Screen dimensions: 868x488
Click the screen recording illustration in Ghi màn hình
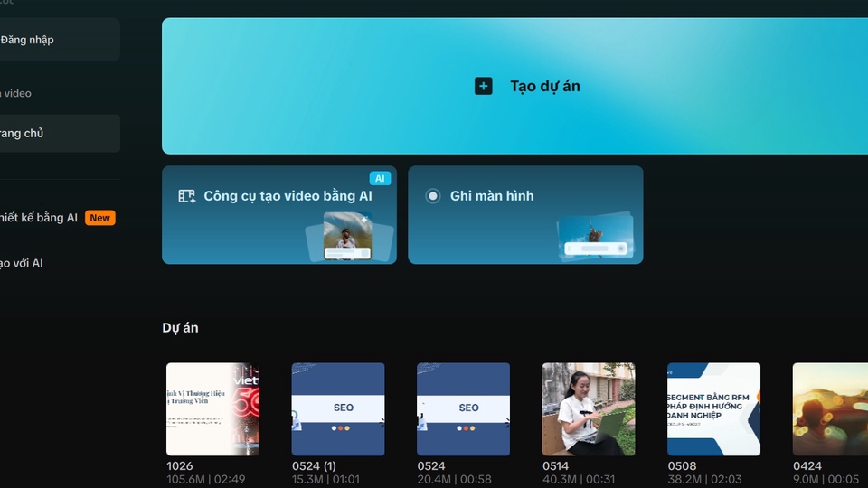594,239
